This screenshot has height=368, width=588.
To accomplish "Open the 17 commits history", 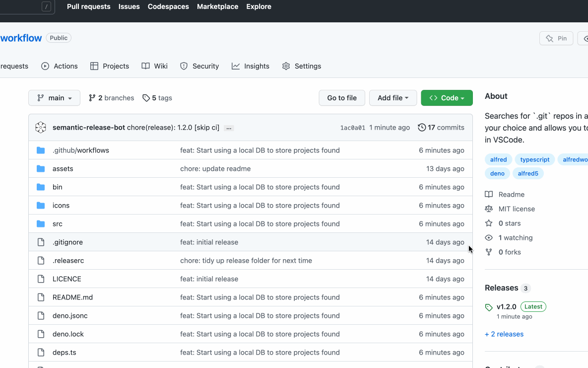I will tap(441, 127).
